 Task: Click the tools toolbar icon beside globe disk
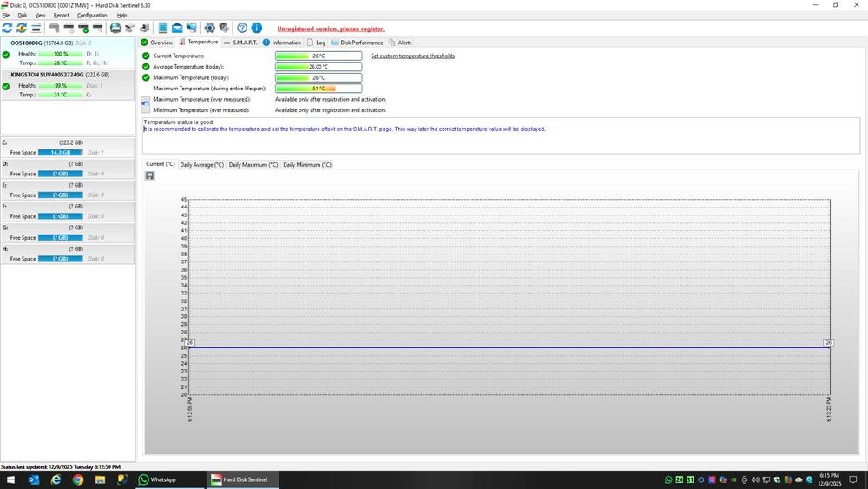coord(129,28)
